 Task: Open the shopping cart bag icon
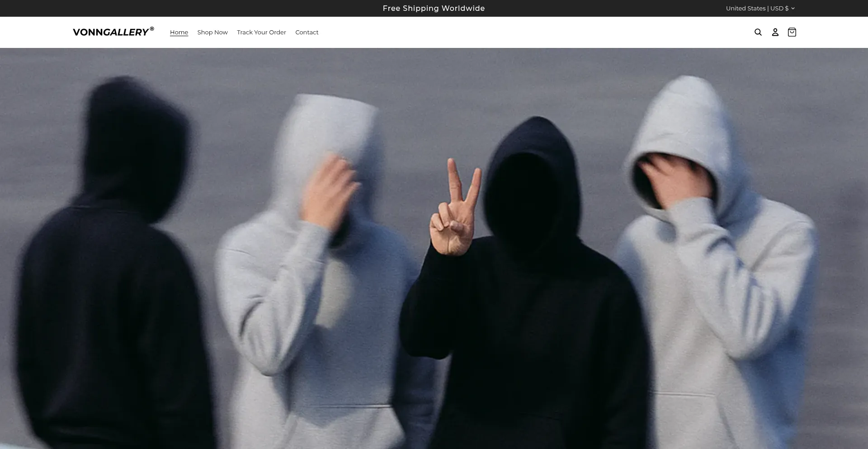click(x=792, y=32)
